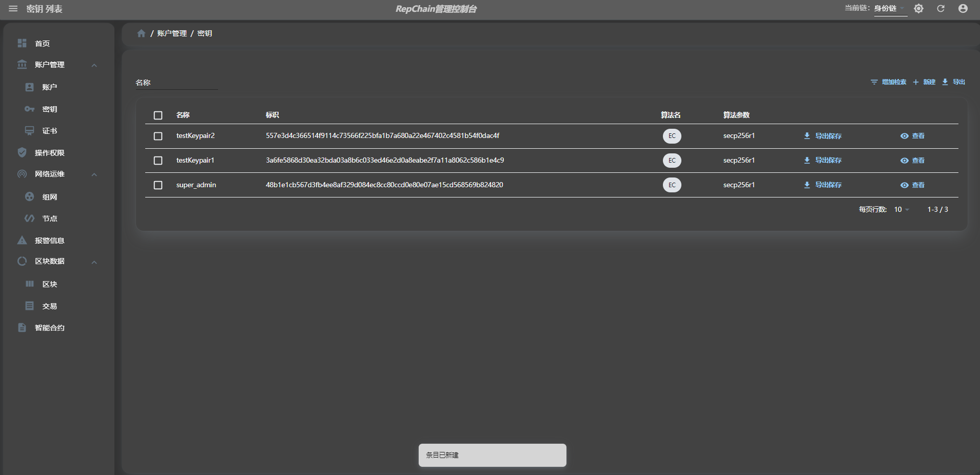Collapse the 账户管理 chevron
Screen dimensions: 980x475
click(x=94, y=65)
